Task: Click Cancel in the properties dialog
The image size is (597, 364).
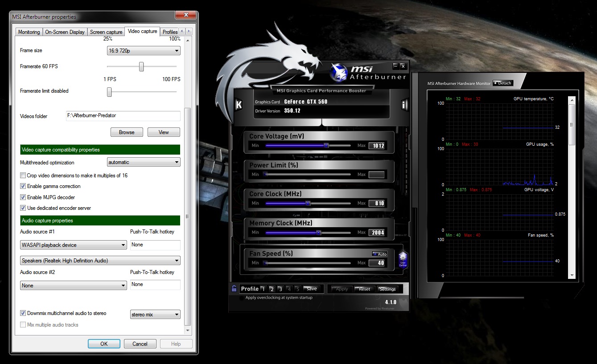Action: coord(140,344)
